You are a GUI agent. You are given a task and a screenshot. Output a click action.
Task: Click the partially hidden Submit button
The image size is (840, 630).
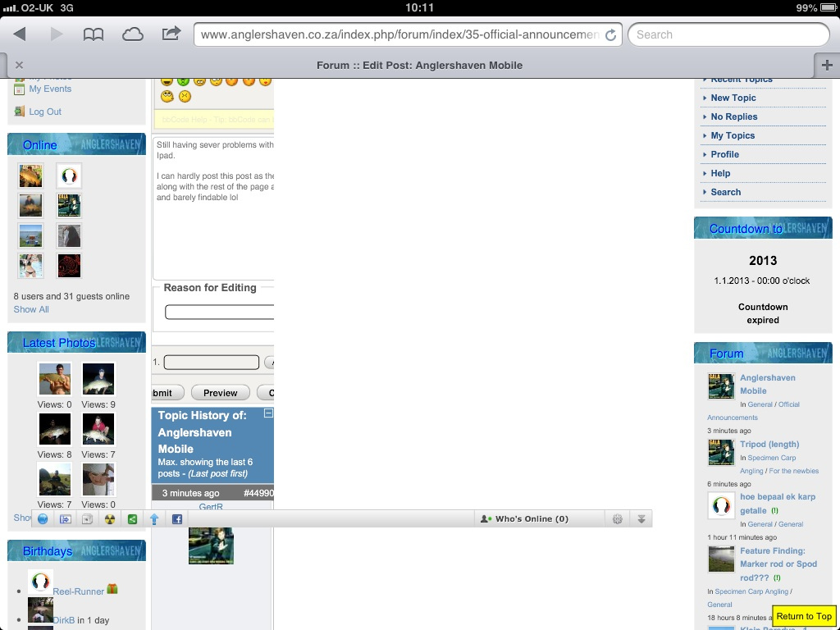(x=167, y=393)
